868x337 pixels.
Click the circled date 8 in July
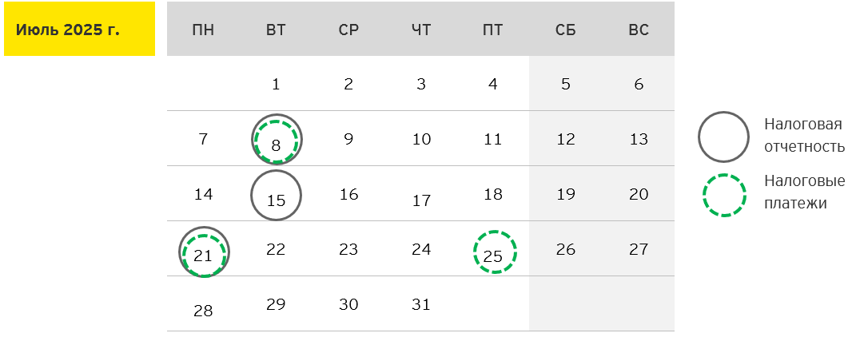276,139
